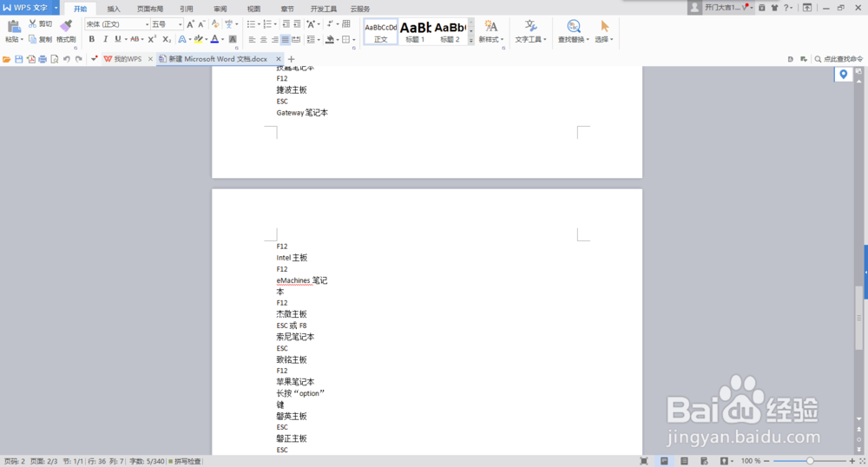Screen dimensions: 868x467
Task: Toggle bold formatting
Action: pyautogui.click(x=92, y=39)
